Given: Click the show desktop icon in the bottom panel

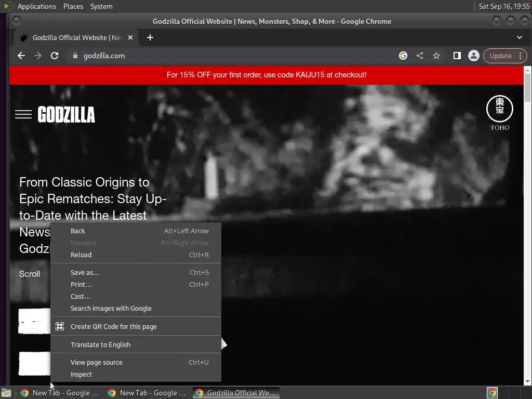Looking at the screenshot, I should click(6, 393).
